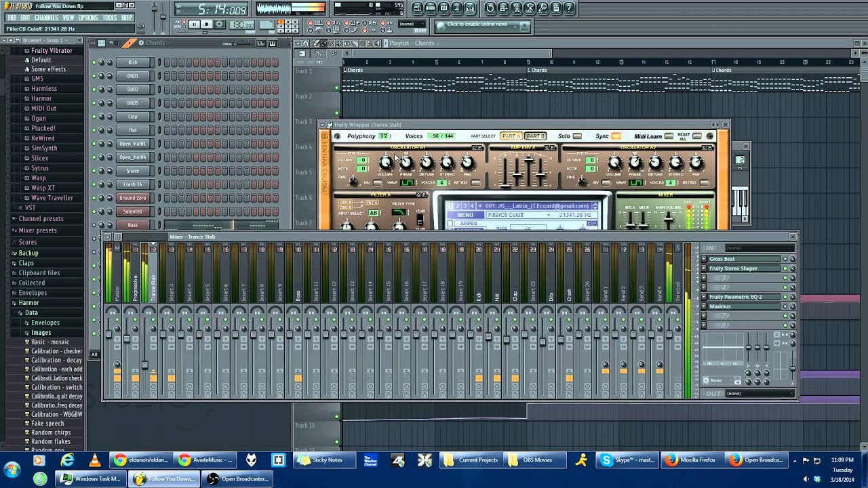Open the Kick channel
This screenshot has height=488, width=868.
(133, 62)
